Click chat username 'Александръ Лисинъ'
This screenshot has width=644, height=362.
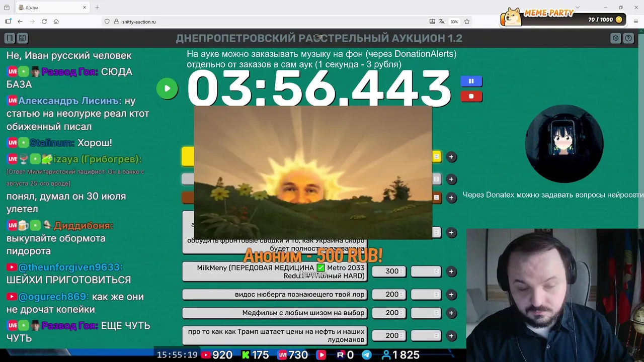(x=70, y=101)
